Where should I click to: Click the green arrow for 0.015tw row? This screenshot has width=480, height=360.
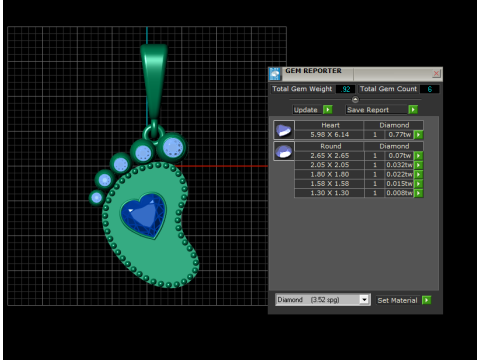coord(419,184)
